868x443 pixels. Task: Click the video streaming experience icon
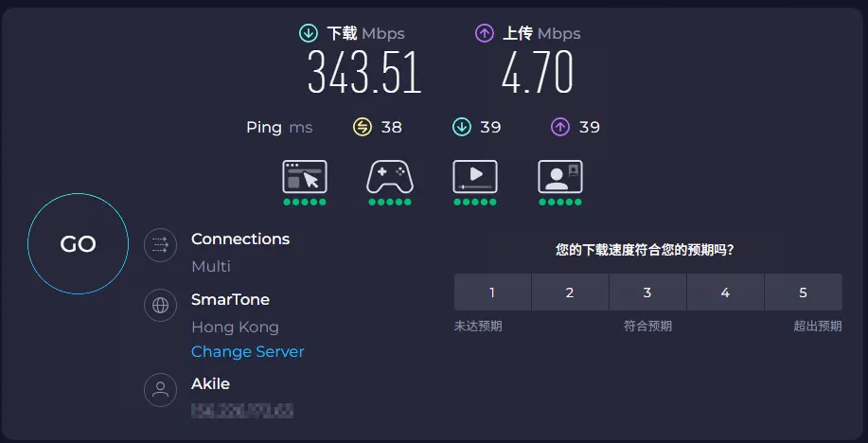[x=475, y=177]
